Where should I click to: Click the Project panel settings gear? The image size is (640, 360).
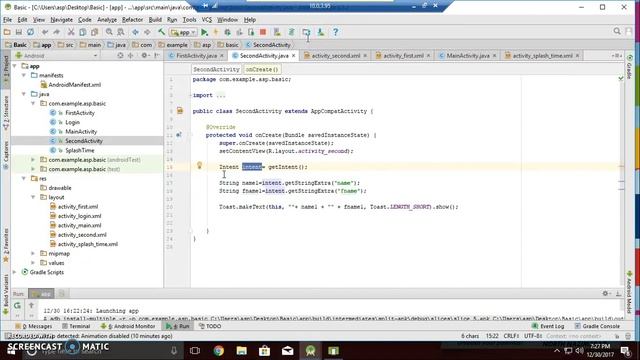point(144,56)
